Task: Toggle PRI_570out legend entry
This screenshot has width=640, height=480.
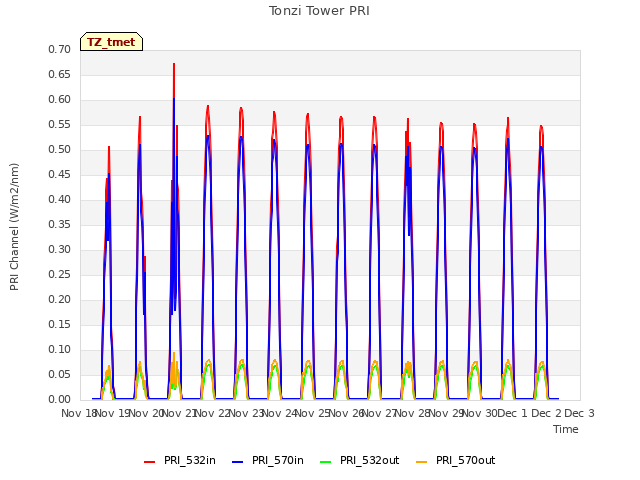Action: click(x=456, y=460)
